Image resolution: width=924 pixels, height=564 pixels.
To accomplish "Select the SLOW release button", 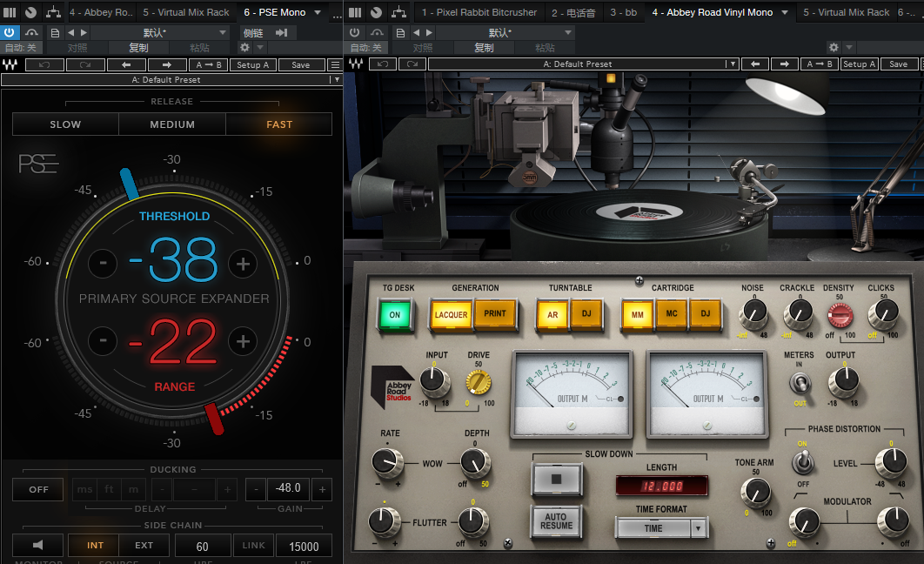I will coord(65,124).
